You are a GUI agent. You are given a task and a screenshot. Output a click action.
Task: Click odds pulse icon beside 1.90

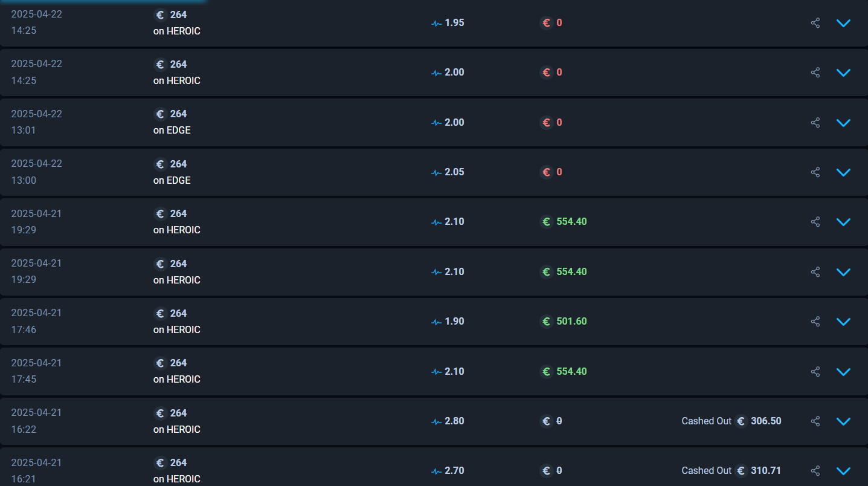click(x=437, y=322)
